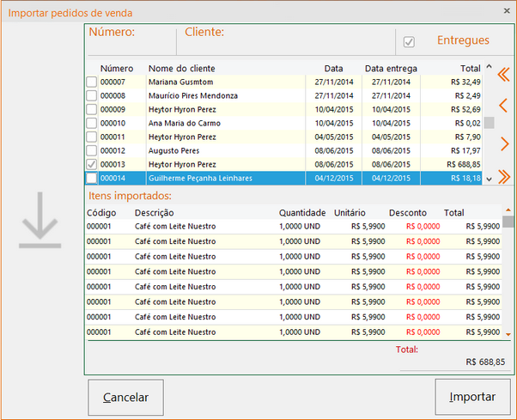The width and height of the screenshot is (517, 420).
Task: Click the Quantidade column header
Action: 302,213
